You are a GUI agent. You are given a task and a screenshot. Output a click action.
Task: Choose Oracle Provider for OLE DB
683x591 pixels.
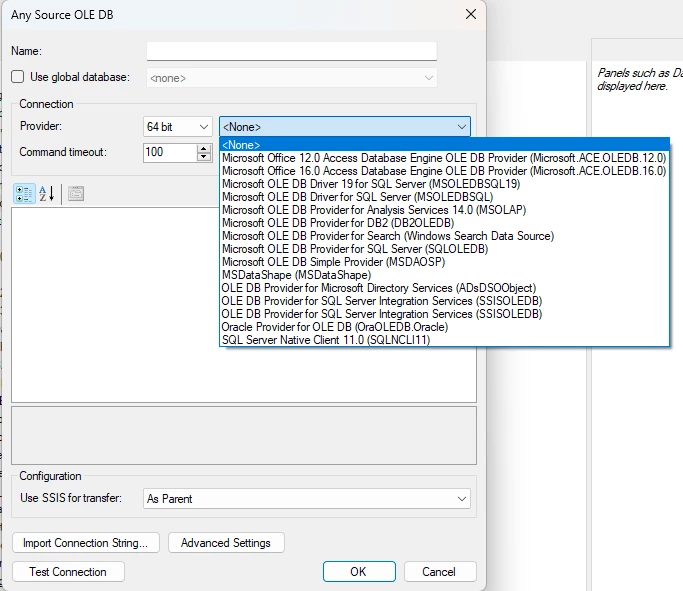444,327
